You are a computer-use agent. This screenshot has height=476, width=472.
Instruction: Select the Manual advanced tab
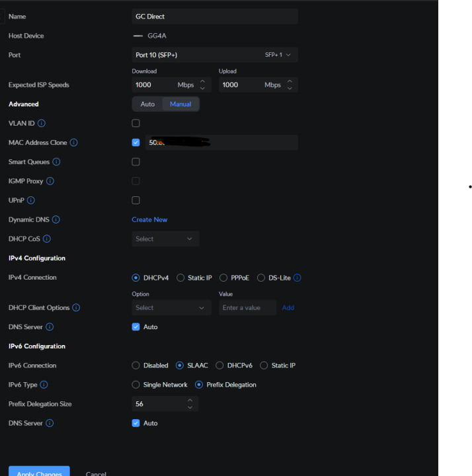coord(180,104)
